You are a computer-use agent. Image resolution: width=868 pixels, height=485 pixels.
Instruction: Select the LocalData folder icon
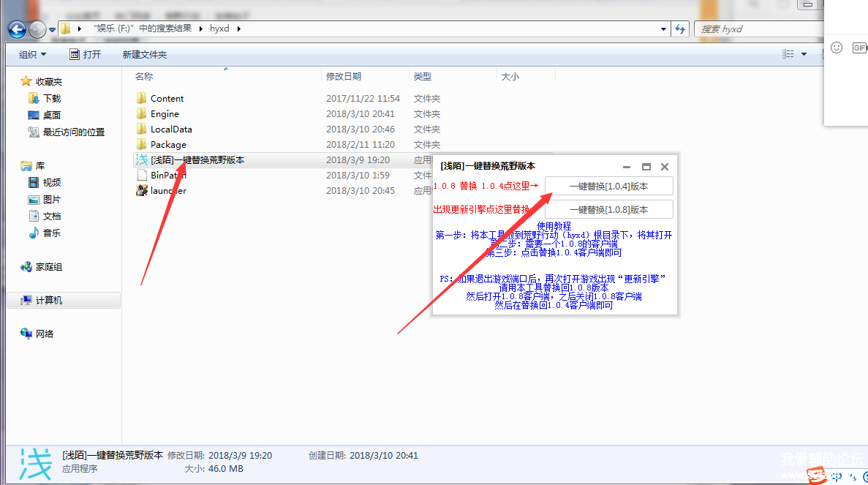pos(141,129)
